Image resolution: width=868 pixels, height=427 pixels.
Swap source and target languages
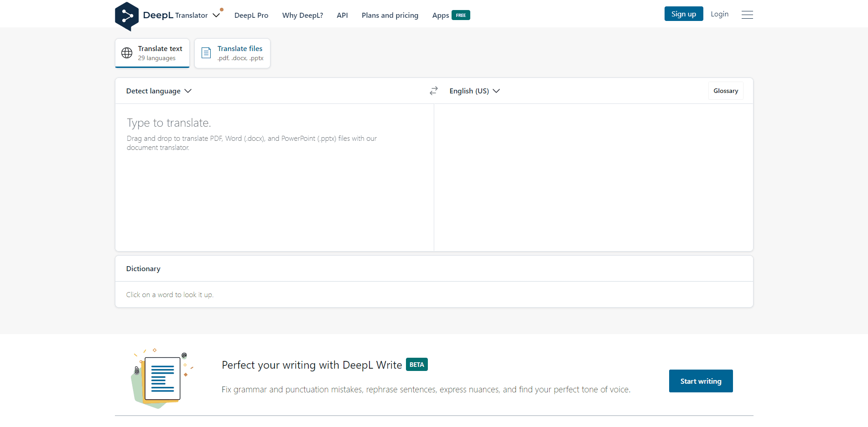[433, 91]
